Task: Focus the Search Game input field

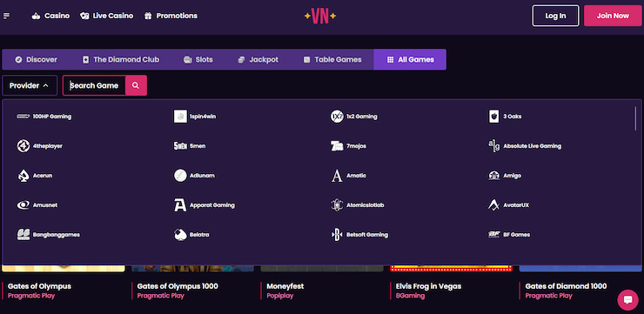Action: click(x=95, y=85)
